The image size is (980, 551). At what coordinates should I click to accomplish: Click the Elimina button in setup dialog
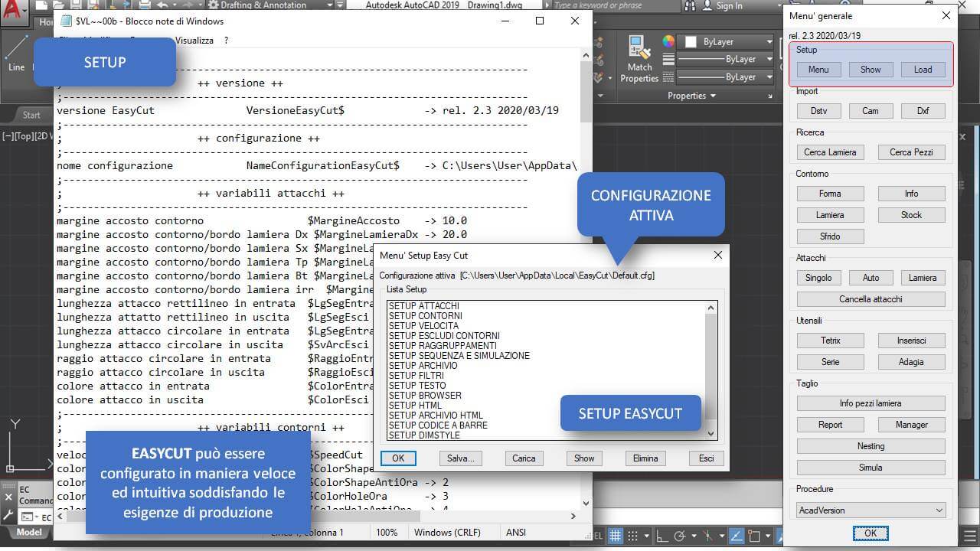645,458
